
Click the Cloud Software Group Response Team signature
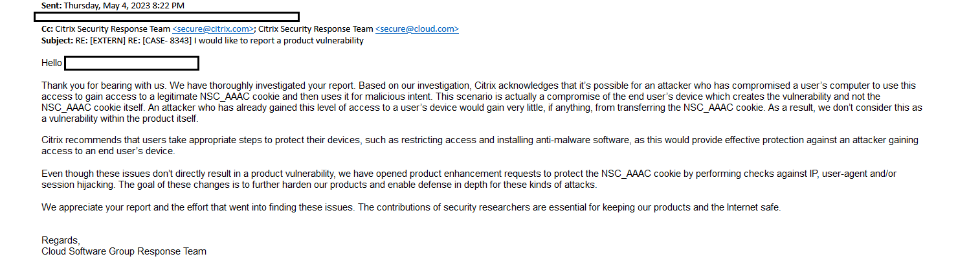tap(124, 251)
